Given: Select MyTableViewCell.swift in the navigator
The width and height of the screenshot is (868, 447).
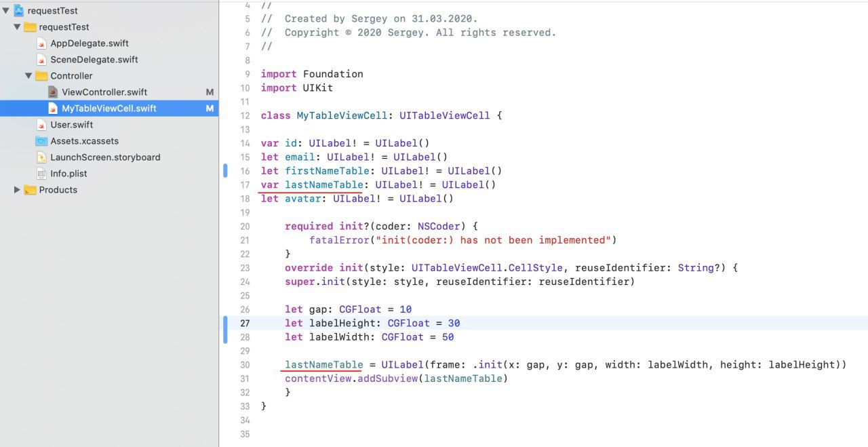Looking at the screenshot, I should click(109, 109).
